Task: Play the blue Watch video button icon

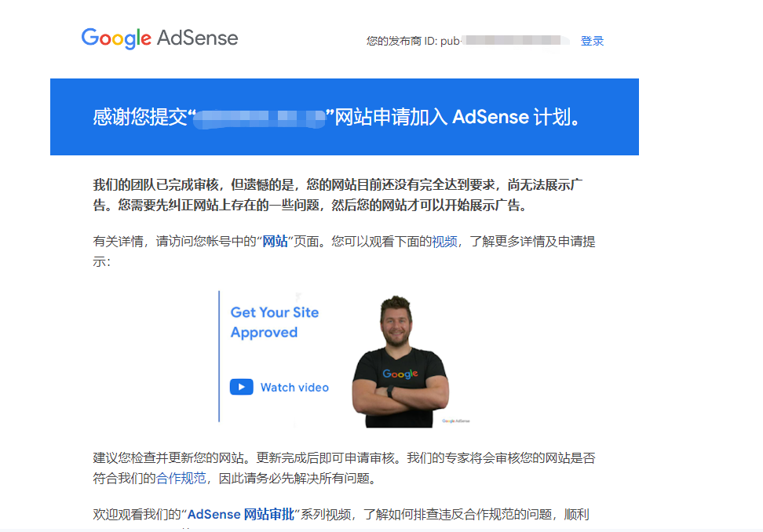Action: 241,387
